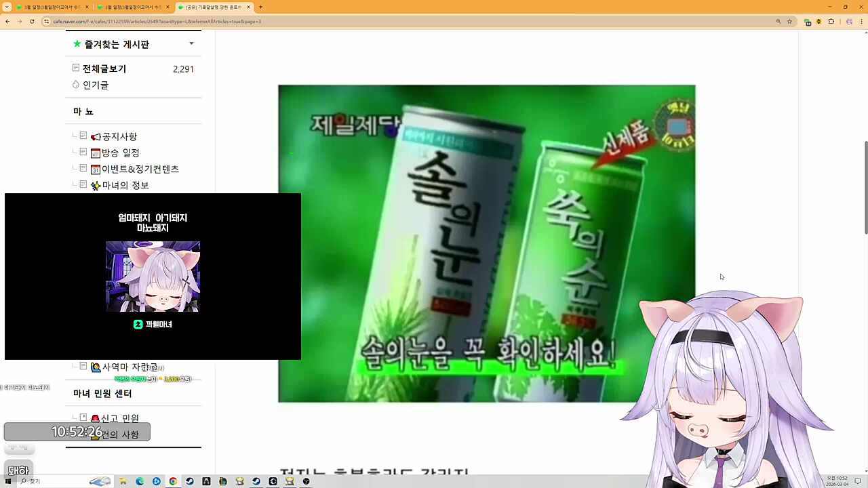Toggle the 즐겨찾는 게시판 favorite star

tap(77, 43)
